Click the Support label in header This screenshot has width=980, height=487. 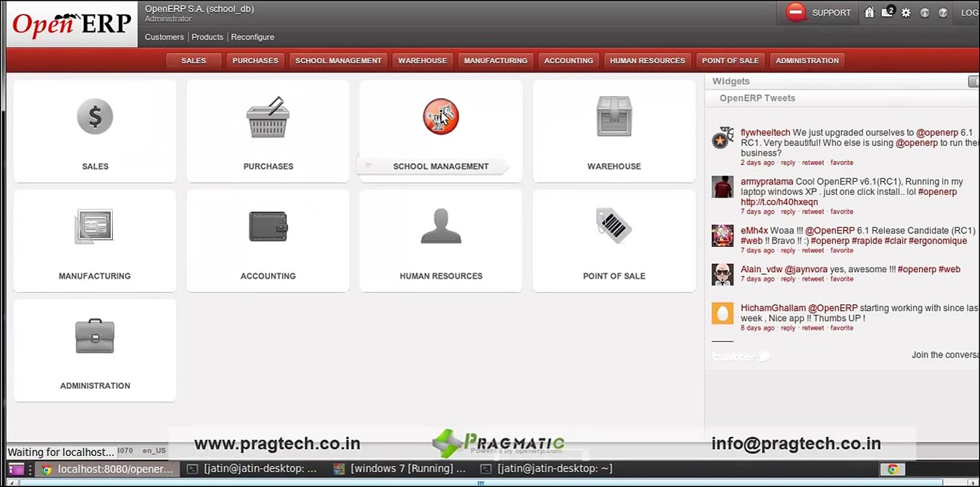tap(831, 13)
